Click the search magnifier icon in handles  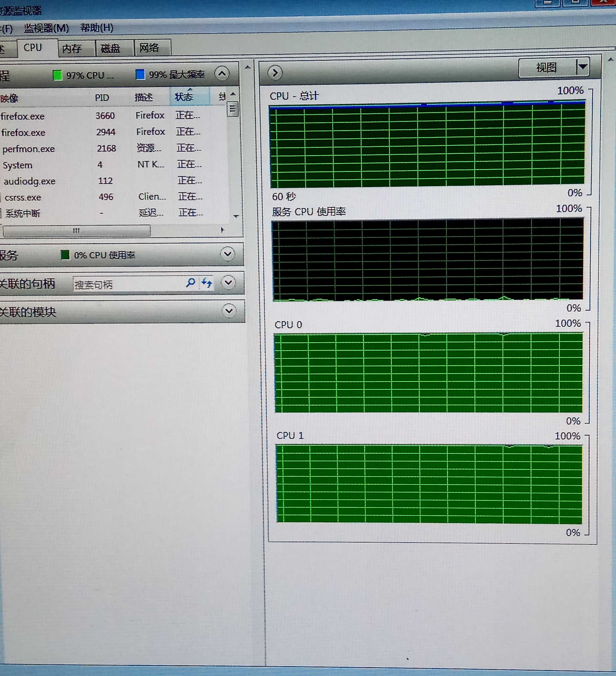(x=190, y=282)
